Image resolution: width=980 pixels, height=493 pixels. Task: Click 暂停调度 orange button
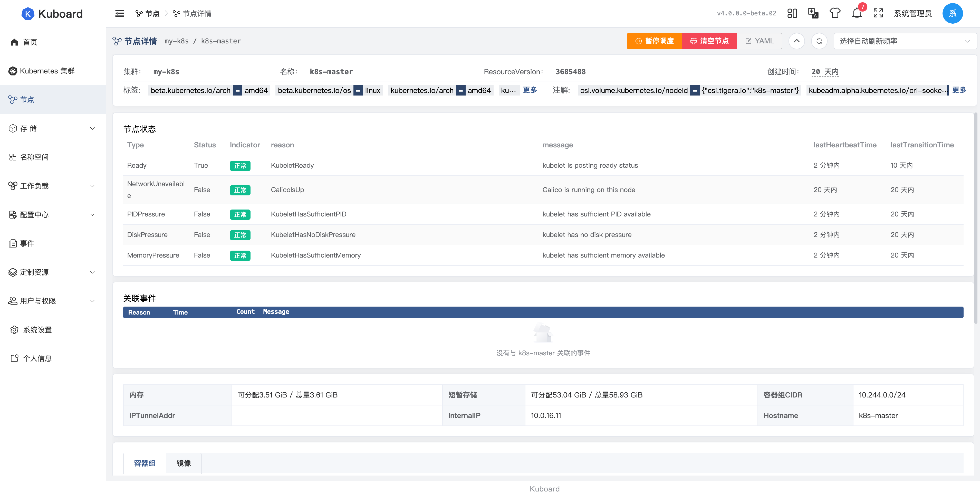click(x=654, y=41)
